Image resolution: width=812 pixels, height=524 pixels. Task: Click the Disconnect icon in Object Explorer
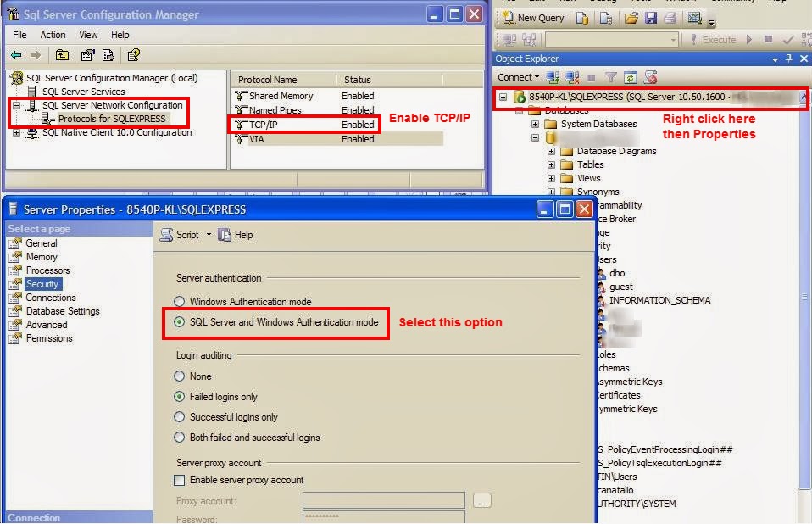tap(574, 75)
